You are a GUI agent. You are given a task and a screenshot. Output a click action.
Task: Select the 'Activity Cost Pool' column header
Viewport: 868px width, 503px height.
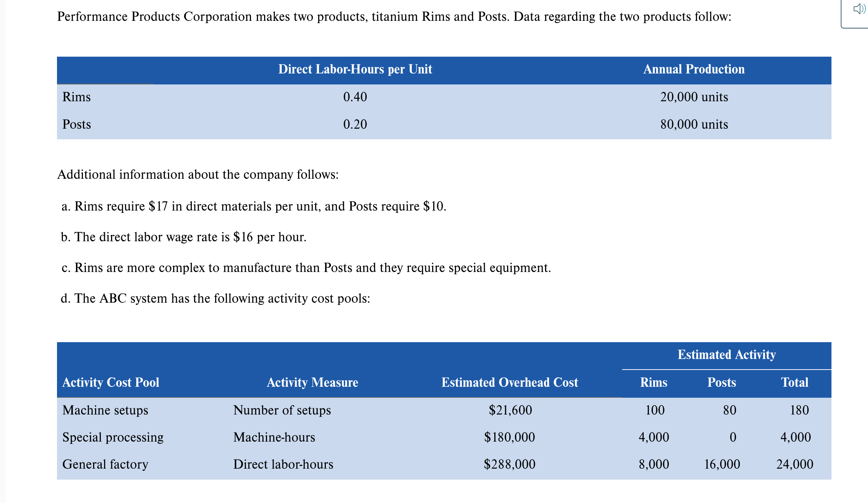pyautogui.click(x=111, y=382)
